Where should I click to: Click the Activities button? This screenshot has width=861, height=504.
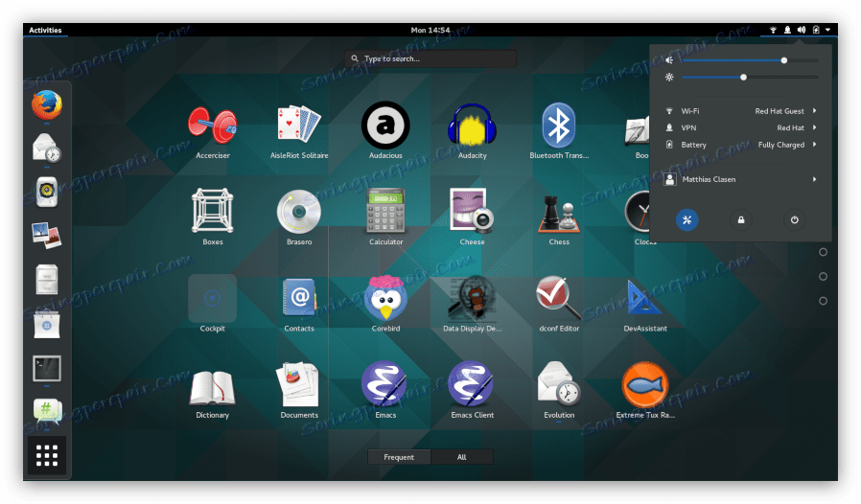click(x=45, y=31)
